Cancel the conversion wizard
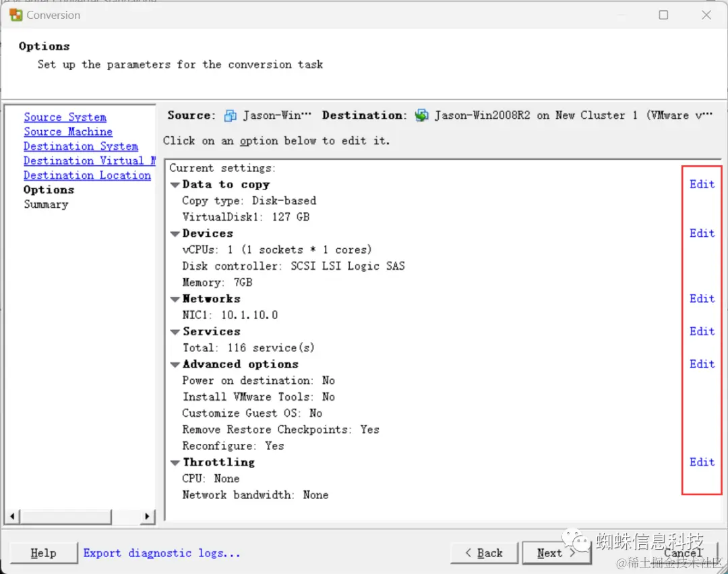 tap(683, 553)
